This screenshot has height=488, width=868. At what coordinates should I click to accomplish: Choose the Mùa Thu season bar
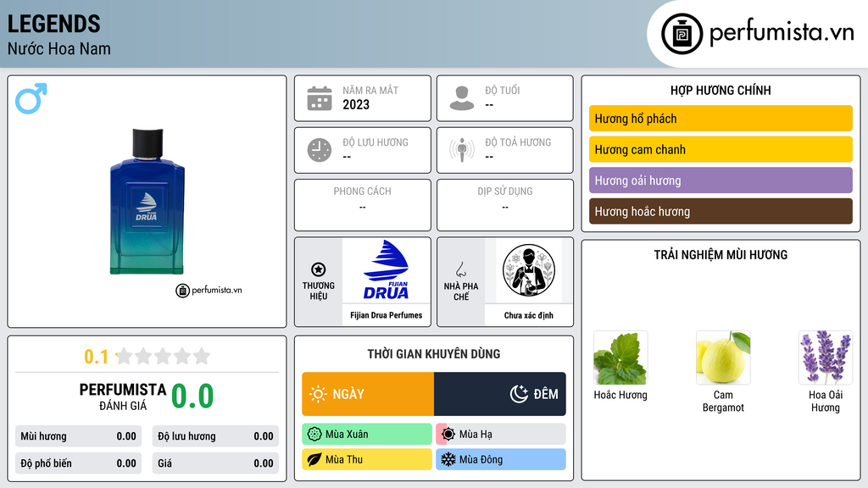pyautogui.click(x=367, y=460)
